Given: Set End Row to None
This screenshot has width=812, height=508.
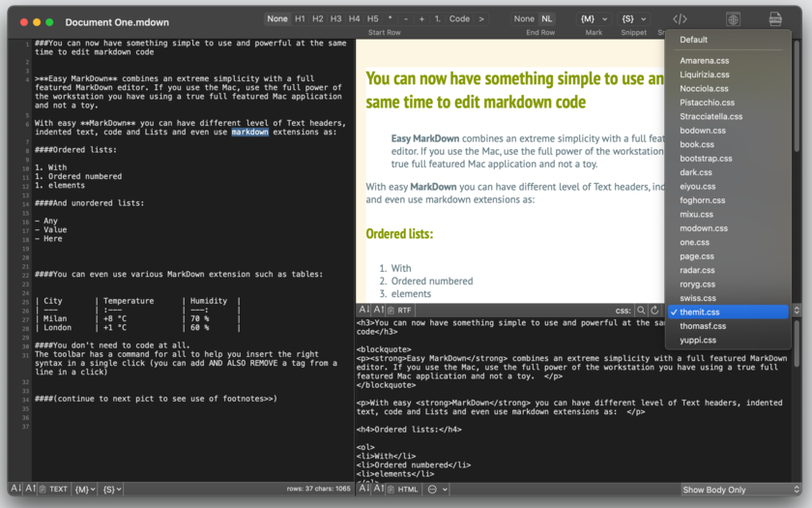Looking at the screenshot, I should click(524, 18).
